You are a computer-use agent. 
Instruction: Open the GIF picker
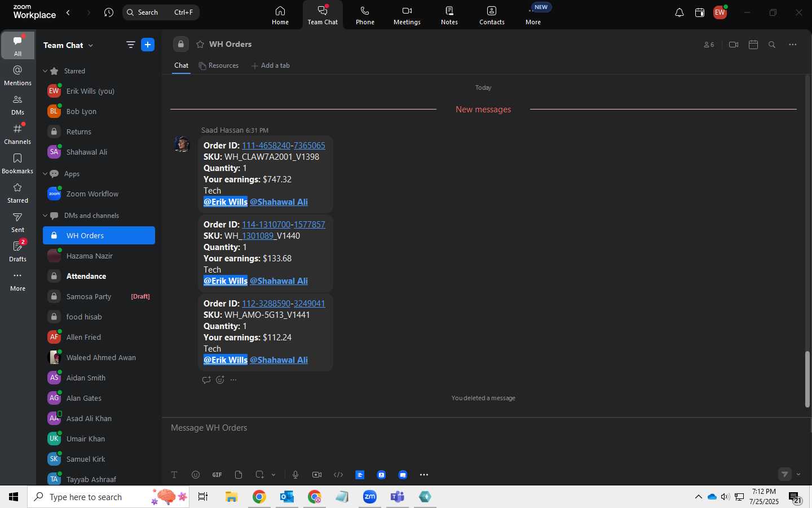point(217,475)
